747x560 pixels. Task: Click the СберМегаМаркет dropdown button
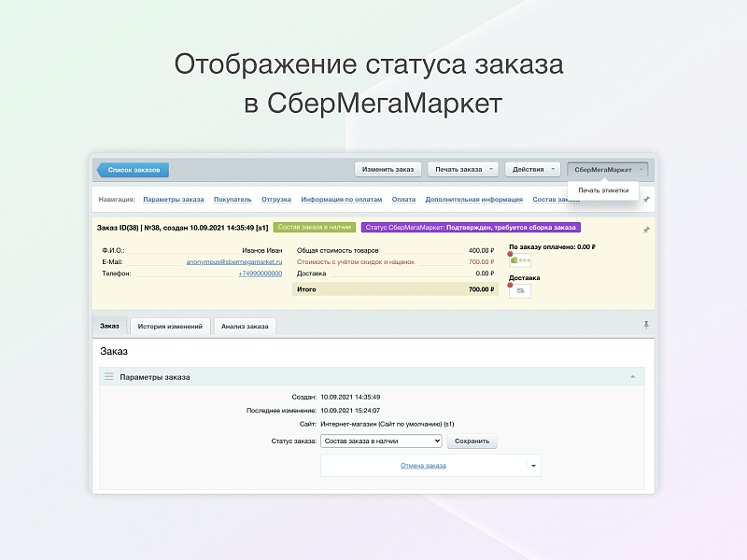click(x=607, y=169)
